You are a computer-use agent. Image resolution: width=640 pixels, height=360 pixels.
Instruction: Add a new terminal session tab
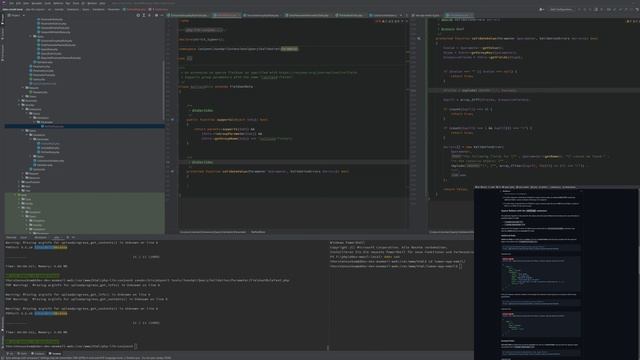click(68, 237)
